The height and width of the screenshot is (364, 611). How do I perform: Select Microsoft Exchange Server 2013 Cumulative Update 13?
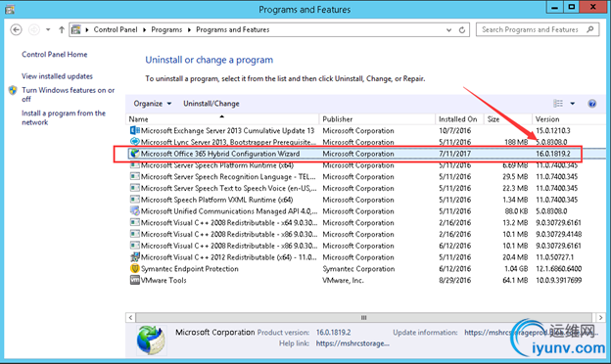coord(227,131)
